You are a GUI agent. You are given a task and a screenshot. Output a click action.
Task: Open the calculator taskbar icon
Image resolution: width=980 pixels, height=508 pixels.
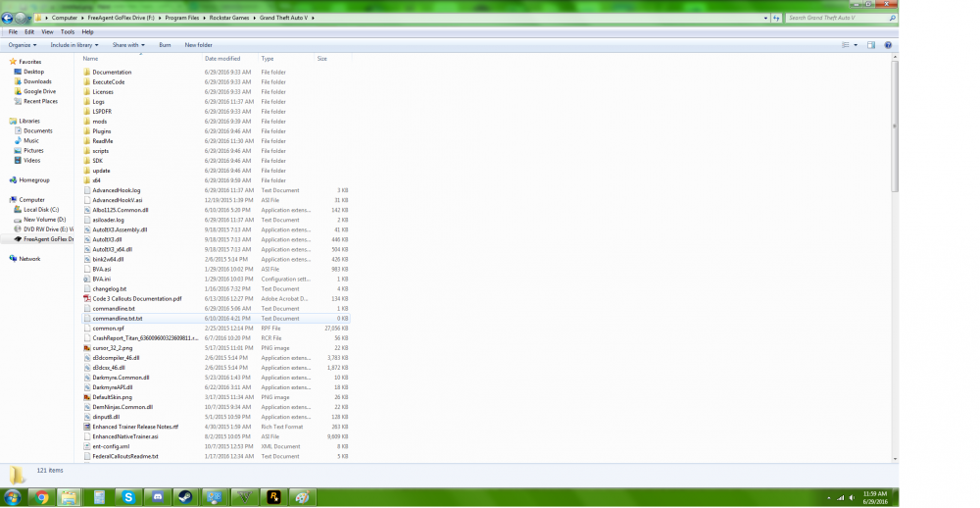pos(99,497)
